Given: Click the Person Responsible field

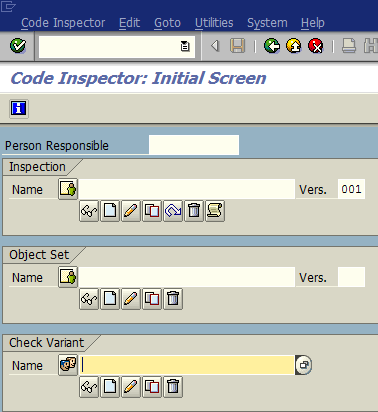Looking at the screenshot, I should (194, 145).
